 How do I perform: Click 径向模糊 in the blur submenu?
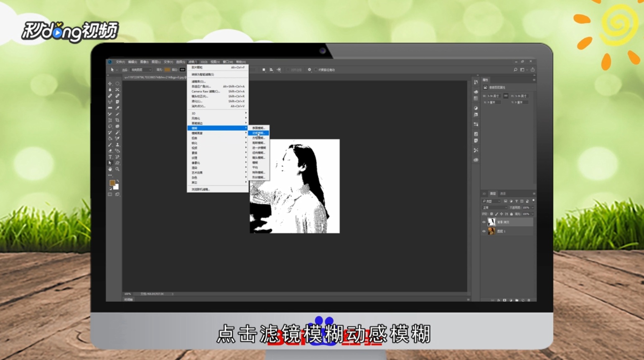pos(258,153)
